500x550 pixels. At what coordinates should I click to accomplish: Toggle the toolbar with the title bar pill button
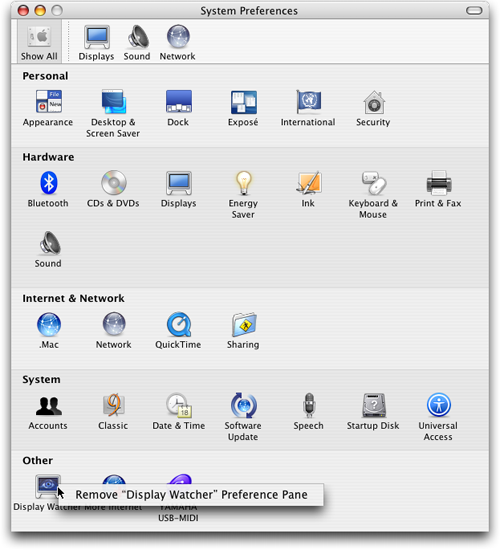474,11
